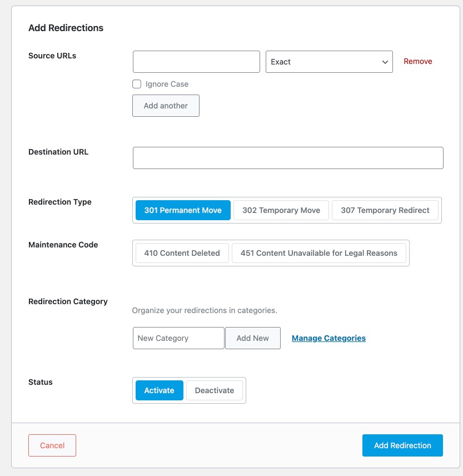Click the Ignore Case label text
This screenshot has height=476, width=463.
pos(167,84)
